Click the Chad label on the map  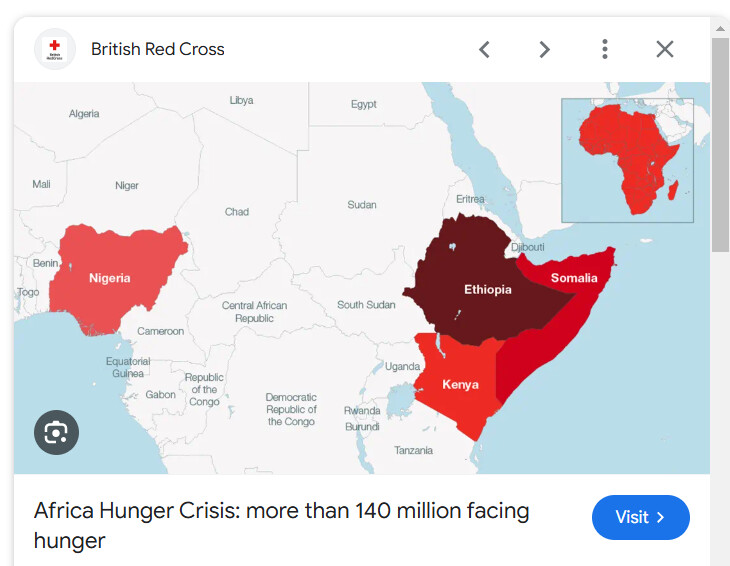pos(237,212)
